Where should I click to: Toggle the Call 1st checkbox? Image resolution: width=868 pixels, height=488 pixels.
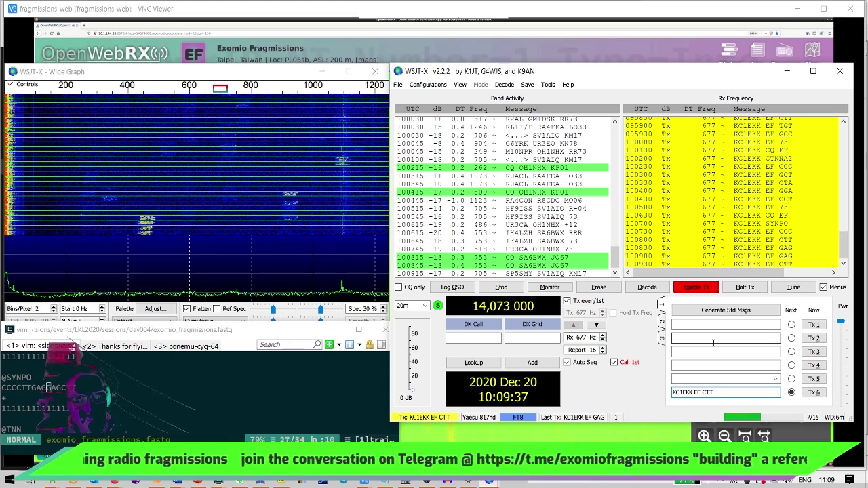click(614, 362)
